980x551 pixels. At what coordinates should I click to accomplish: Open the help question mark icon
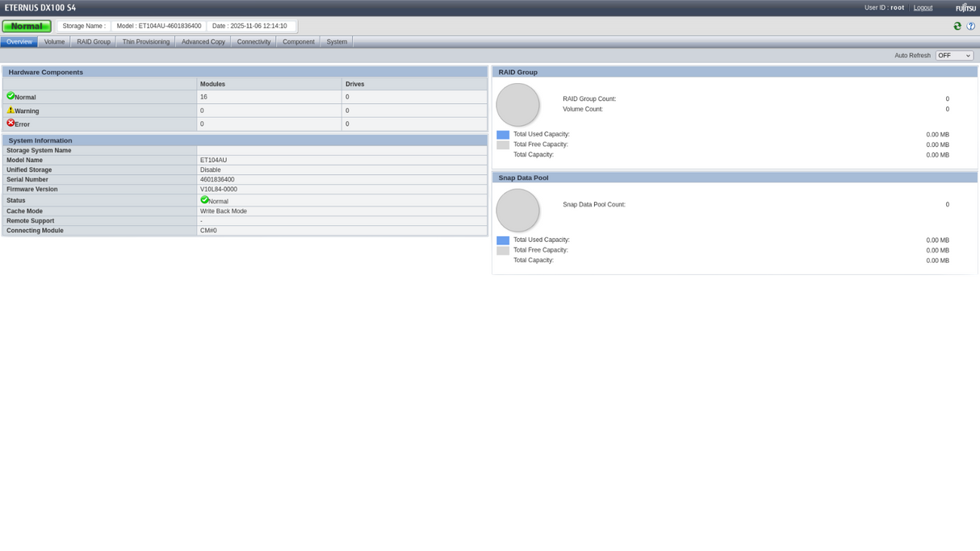tap(971, 26)
